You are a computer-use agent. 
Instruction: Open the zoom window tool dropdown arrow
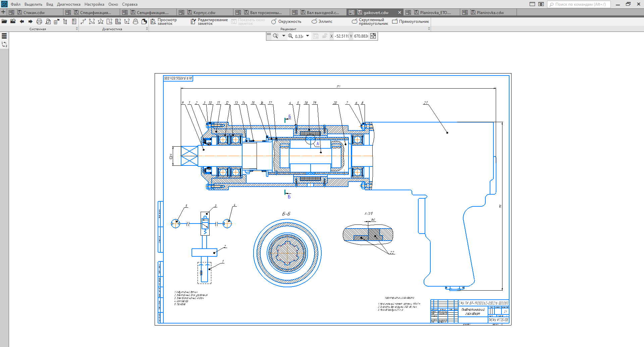tap(283, 36)
